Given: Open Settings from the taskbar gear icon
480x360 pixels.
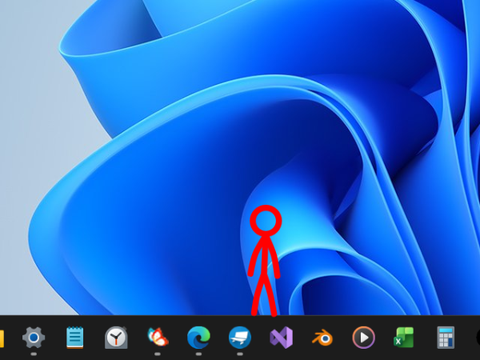Looking at the screenshot, I should pos(33,337).
